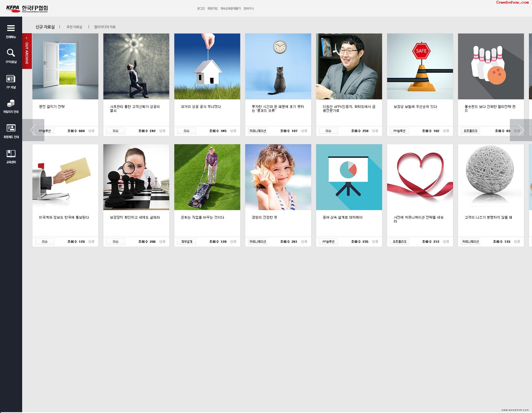Like the 보장성 보험 card heart
This screenshot has width=532, height=413.
coord(444,131)
